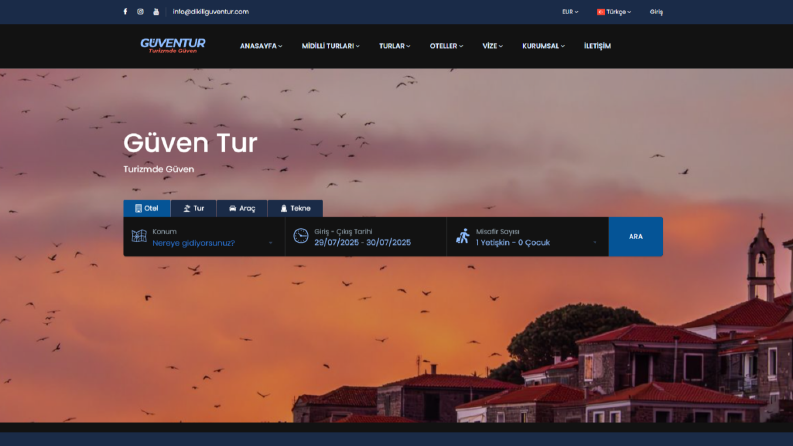Expand the MİDİLLİ TURLARI menu

click(x=330, y=46)
